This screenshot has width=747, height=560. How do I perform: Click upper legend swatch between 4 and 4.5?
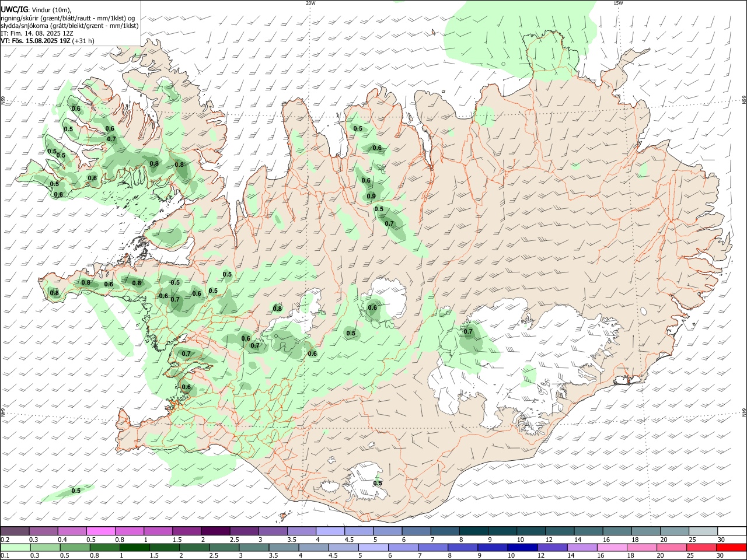point(330,531)
